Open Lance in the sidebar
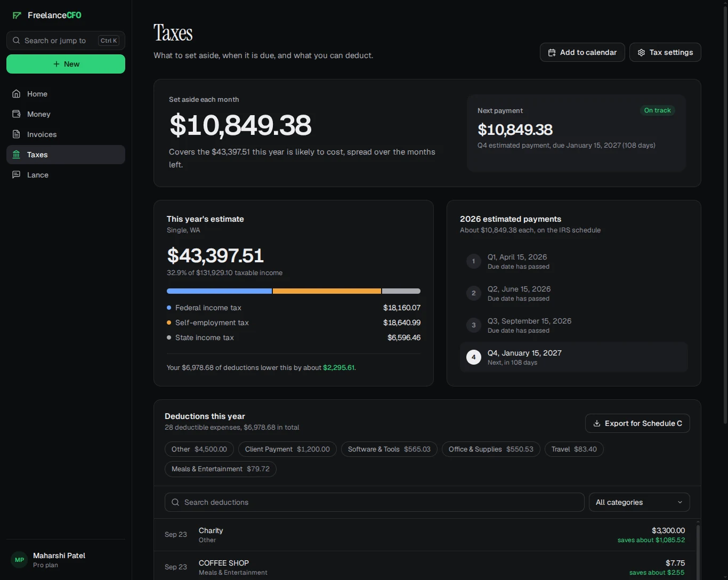 (66, 175)
